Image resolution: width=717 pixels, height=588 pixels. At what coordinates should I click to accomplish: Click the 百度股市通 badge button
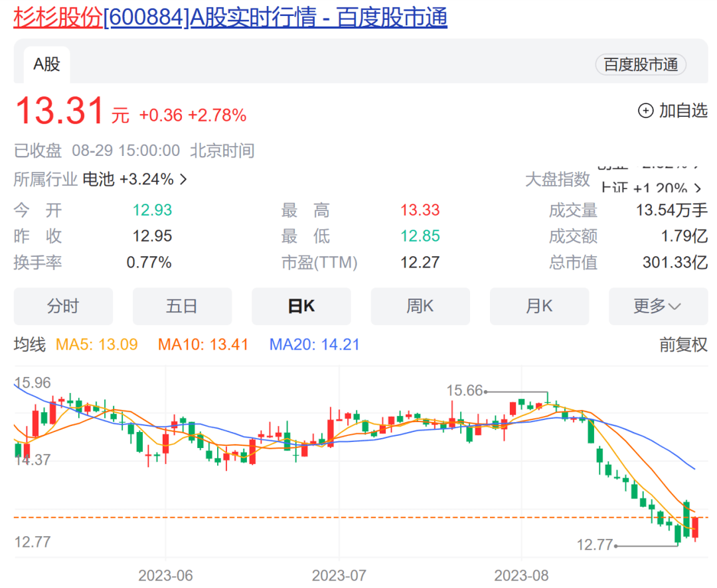641,64
